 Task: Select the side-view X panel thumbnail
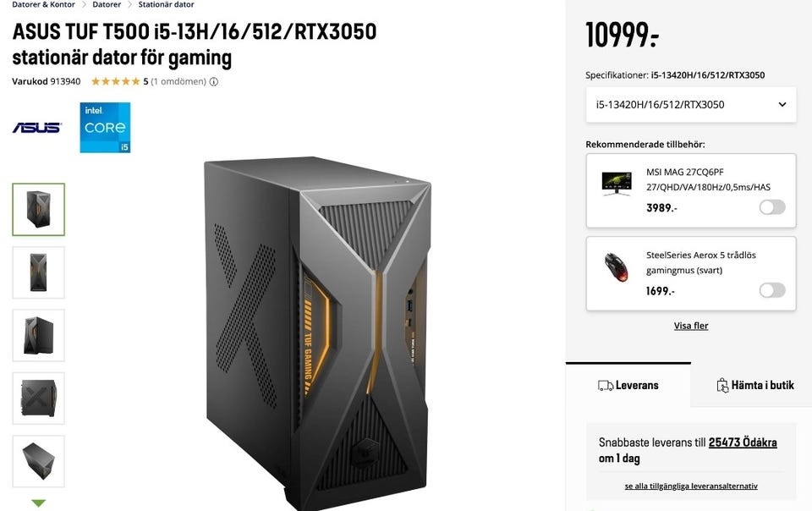(x=39, y=398)
